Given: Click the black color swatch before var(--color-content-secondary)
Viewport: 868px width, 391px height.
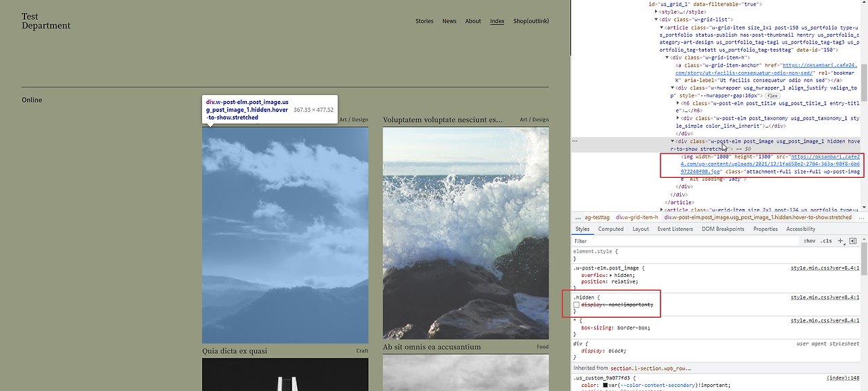Looking at the screenshot, I should 605,386.
